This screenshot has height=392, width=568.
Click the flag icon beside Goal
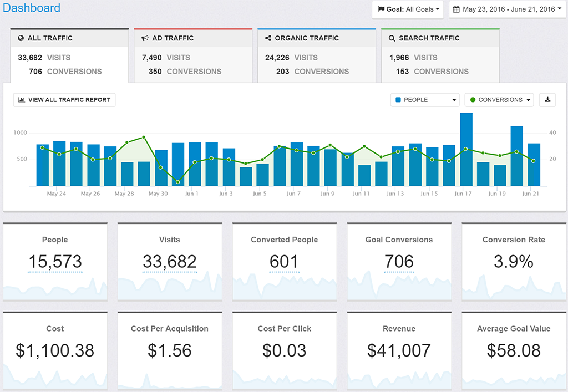(x=381, y=9)
